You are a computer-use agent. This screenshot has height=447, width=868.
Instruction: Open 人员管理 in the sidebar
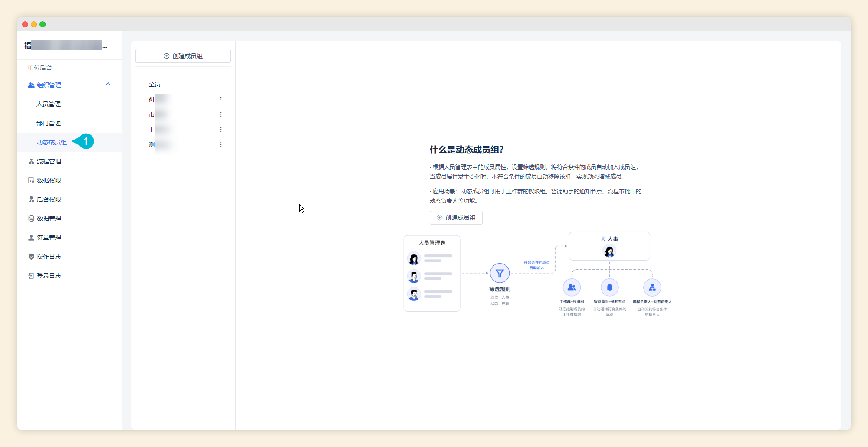coord(49,104)
